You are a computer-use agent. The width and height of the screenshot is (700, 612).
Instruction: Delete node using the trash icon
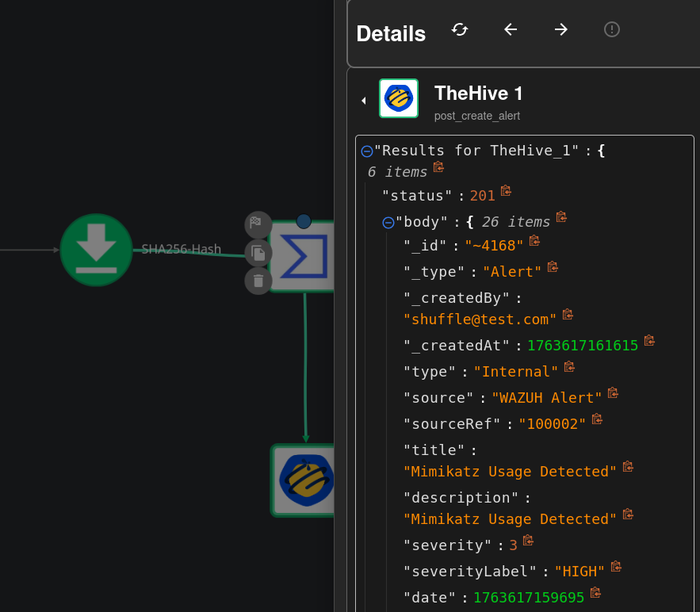[x=258, y=281]
